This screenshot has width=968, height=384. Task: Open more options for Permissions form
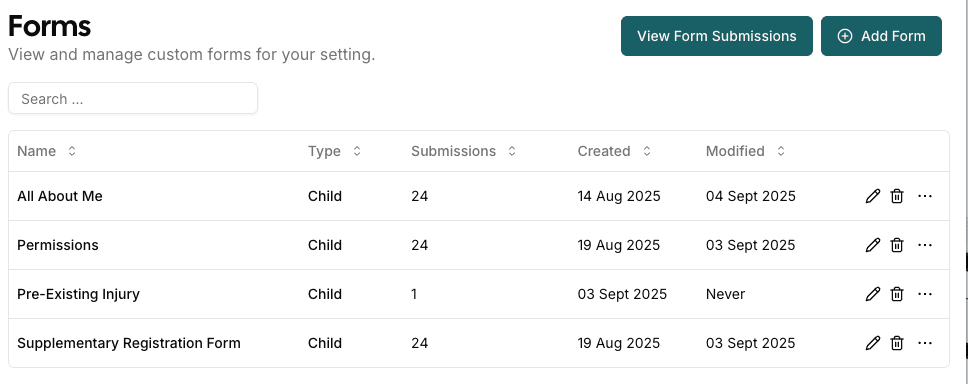point(925,245)
